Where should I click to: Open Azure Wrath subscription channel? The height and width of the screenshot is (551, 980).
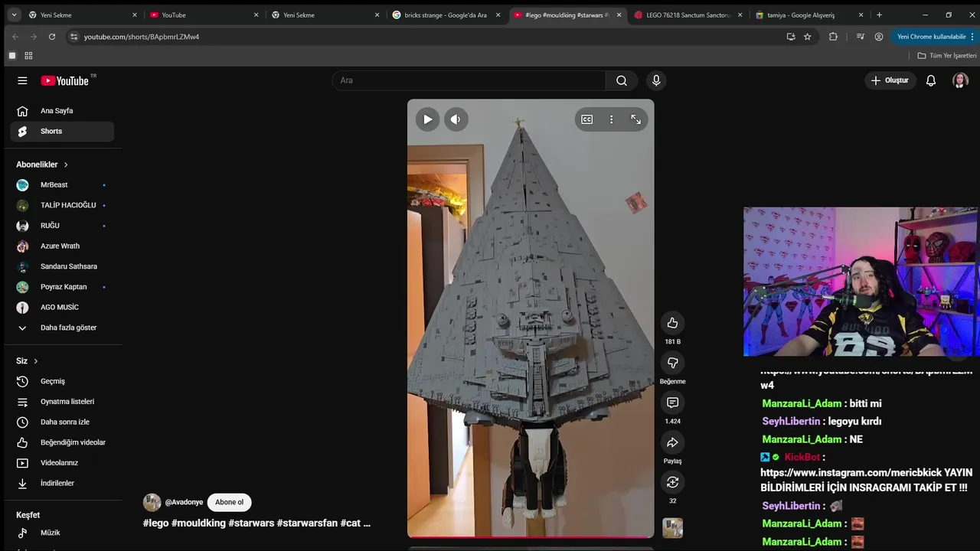(x=62, y=246)
